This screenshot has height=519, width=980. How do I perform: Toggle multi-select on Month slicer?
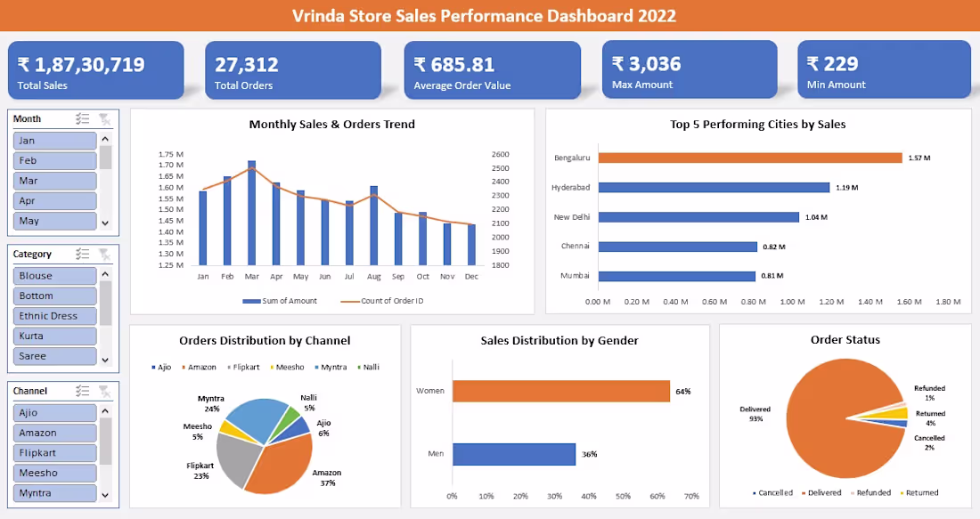(x=83, y=118)
